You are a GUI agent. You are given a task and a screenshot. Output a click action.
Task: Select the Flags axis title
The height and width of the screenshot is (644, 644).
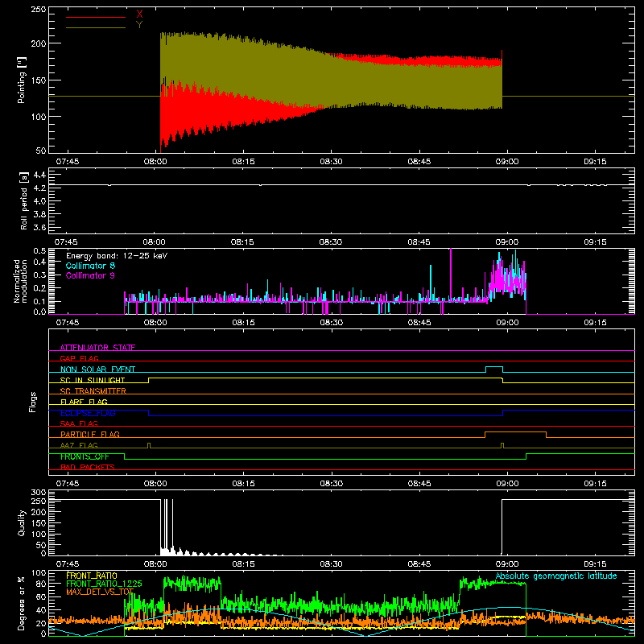point(33,402)
